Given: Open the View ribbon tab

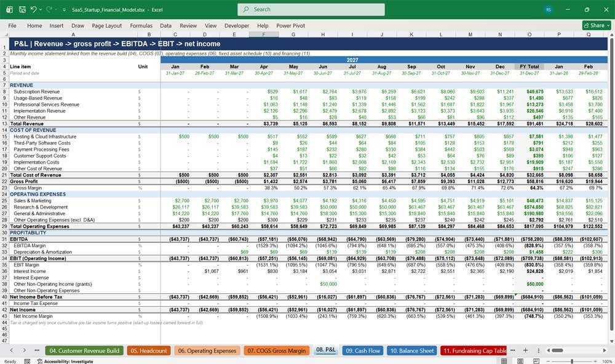Looking at the screenshot, I should tap(210, 25).
